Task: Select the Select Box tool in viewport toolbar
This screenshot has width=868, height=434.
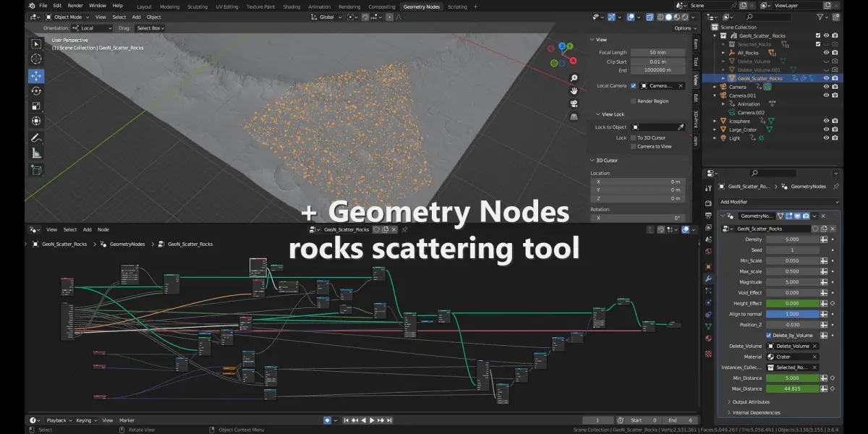Action: point(36,44)
